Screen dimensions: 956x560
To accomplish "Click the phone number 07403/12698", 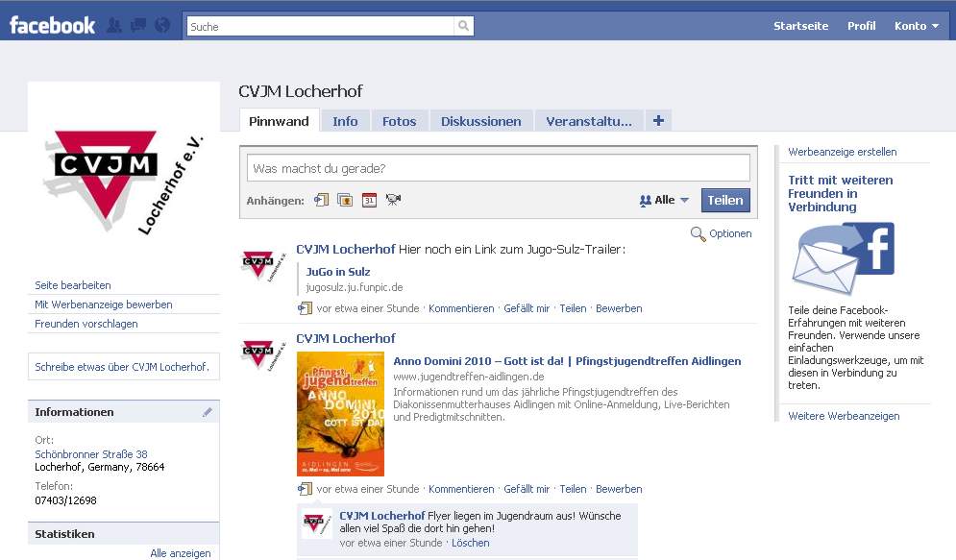I will [x=66, y=500].
